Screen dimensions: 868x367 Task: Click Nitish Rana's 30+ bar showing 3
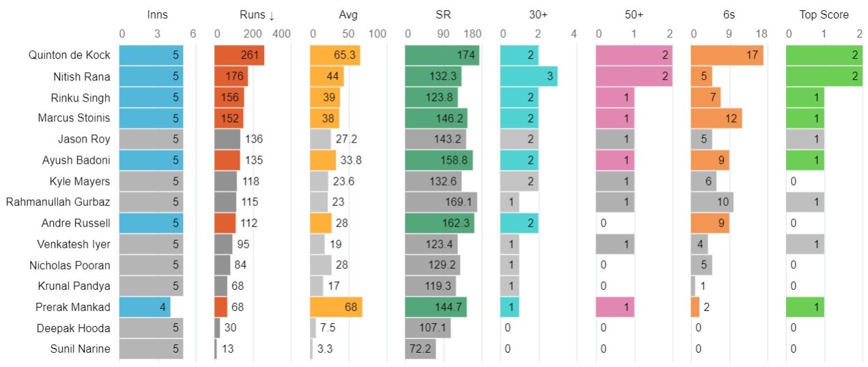529,76
